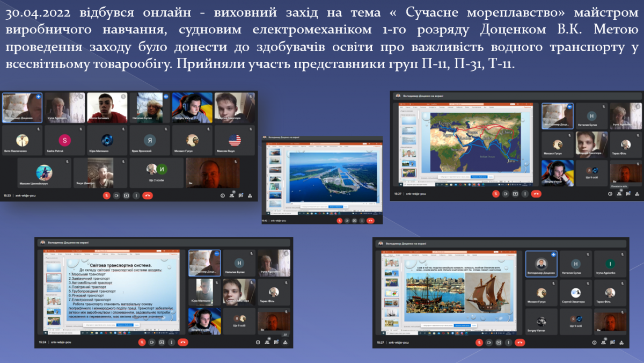Open chat icon in gallery-view meeting

pyautogui.click(x=241, y=195)
